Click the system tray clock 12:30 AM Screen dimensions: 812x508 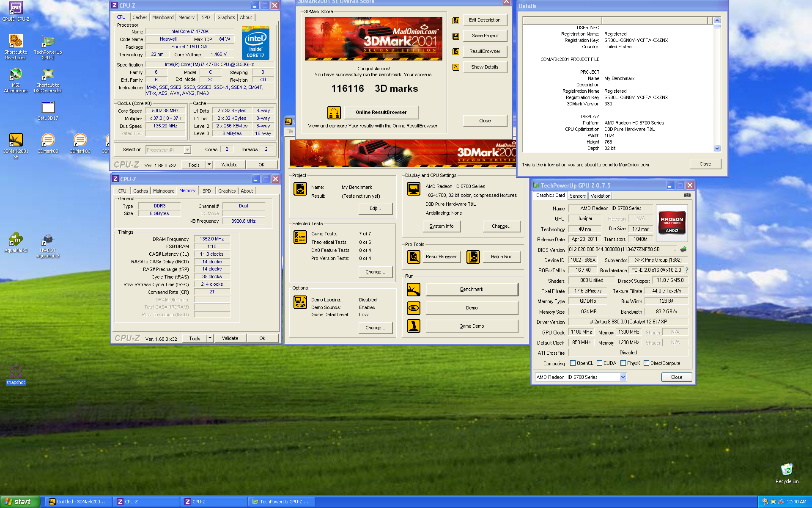[796, 502]
